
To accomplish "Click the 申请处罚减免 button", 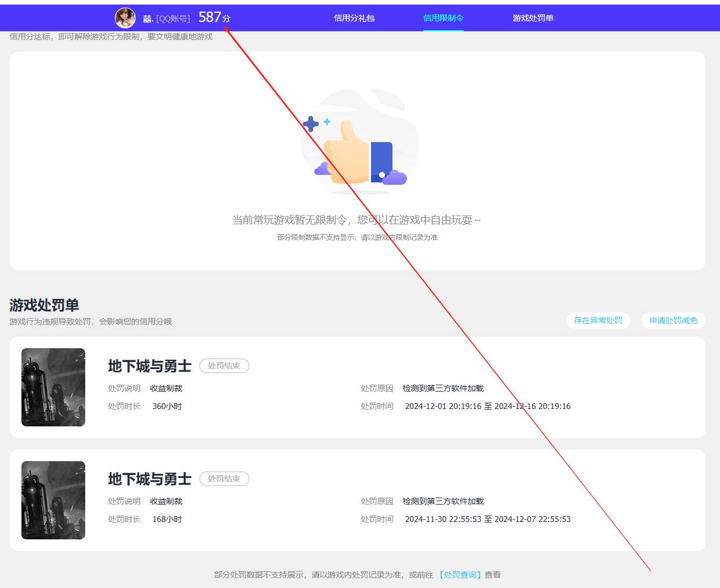I will click(x=674, y=320).
